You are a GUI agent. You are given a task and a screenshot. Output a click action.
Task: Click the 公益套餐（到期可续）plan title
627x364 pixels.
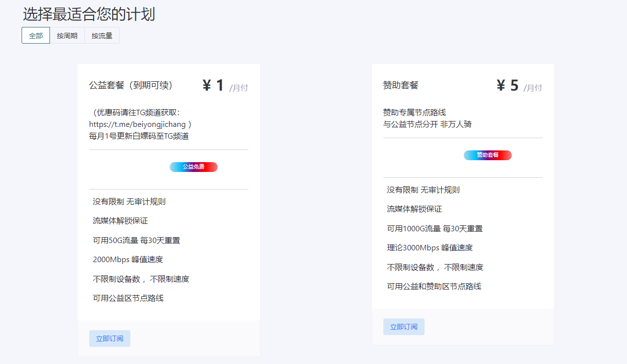(x=131, y=85)
